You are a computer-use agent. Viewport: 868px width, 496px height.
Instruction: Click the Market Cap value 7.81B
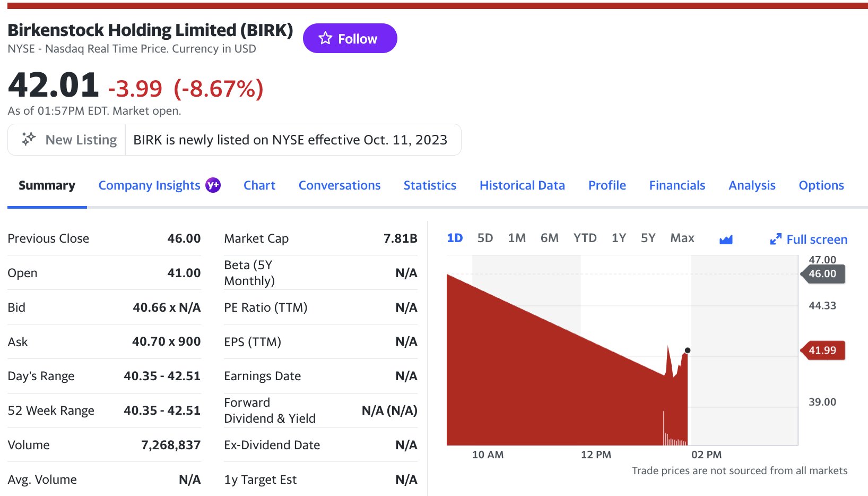click(401, 238)
